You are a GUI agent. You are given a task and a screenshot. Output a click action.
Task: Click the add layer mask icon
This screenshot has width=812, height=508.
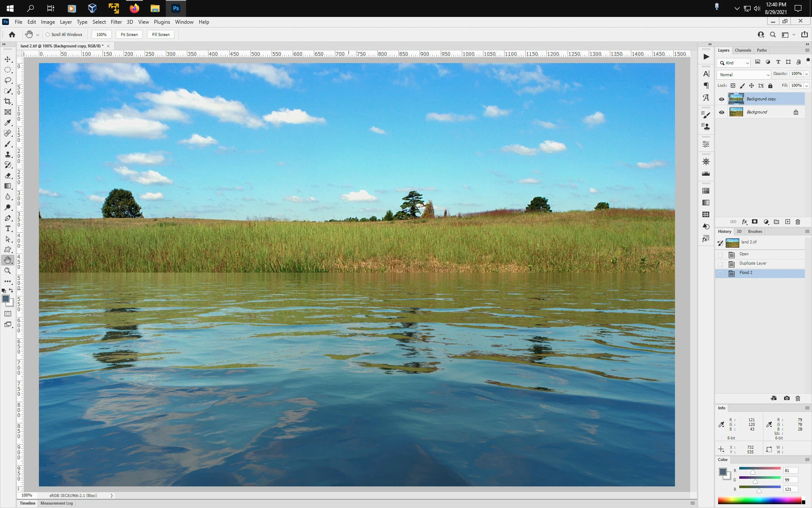pyautogui.click(x=754, y=222)
